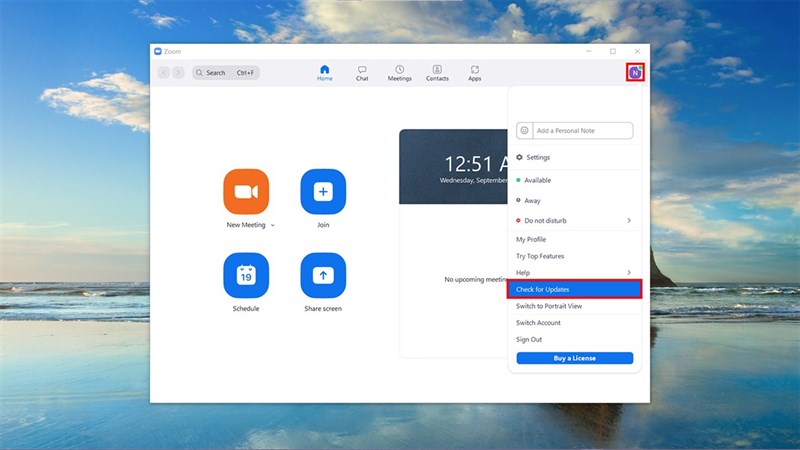Choose Switch to Portrait View
Image resolution: width=800 pixels, height=450 pixels.
point(548,306)
